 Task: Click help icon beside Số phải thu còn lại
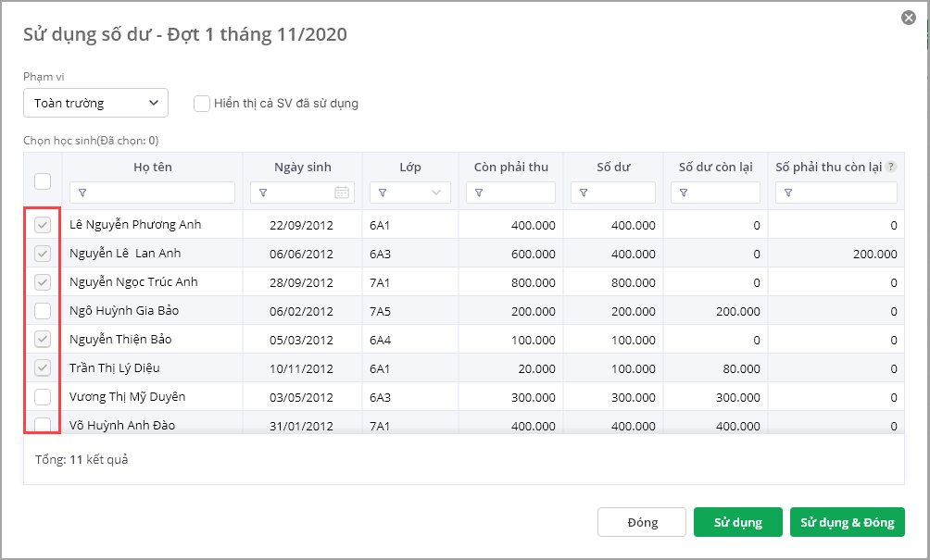[891, 168]
